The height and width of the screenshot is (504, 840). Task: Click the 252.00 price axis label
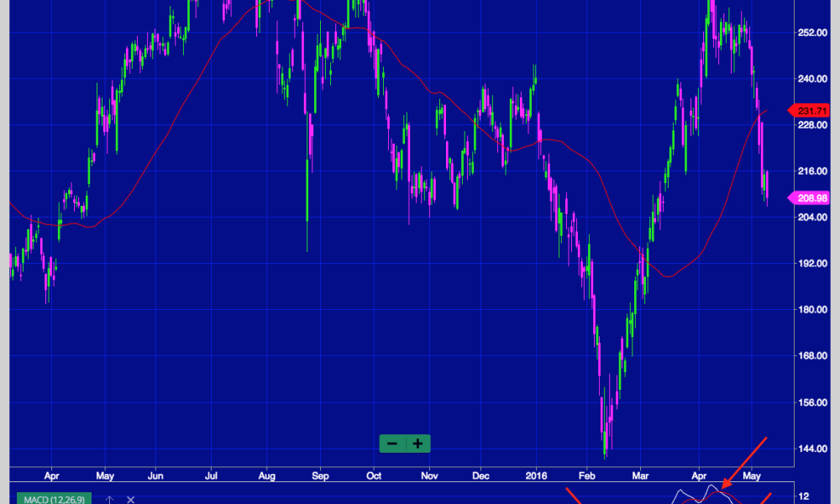(810, 33)
